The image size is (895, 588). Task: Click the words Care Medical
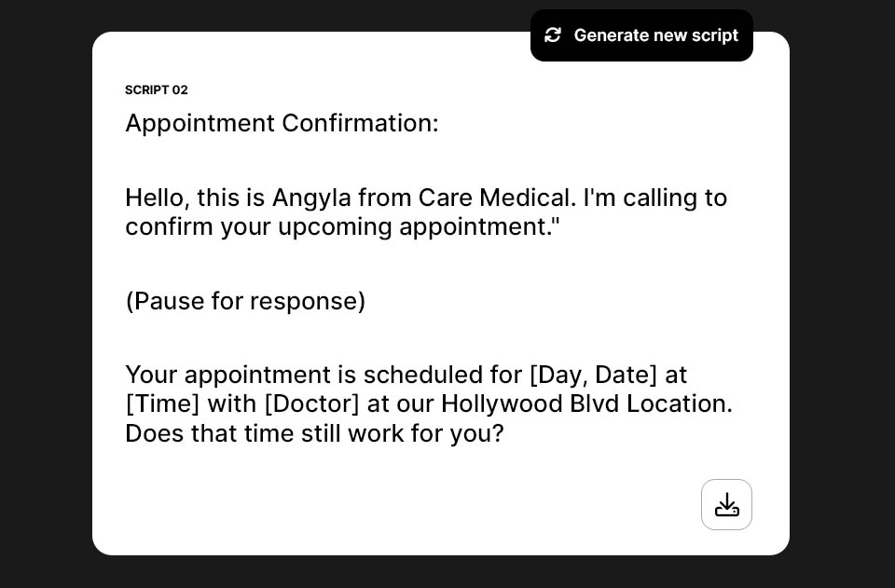pyautogui.click(x=494, y=198)
